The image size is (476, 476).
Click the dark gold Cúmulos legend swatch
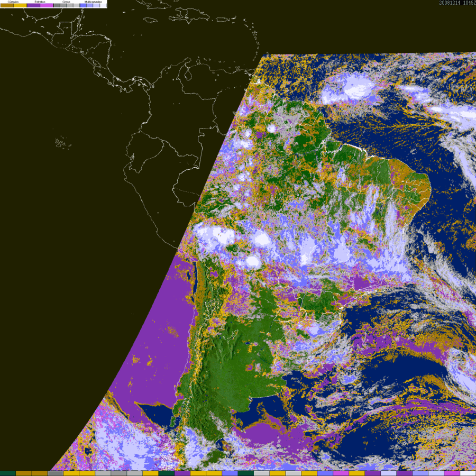[x=7, y=5]
